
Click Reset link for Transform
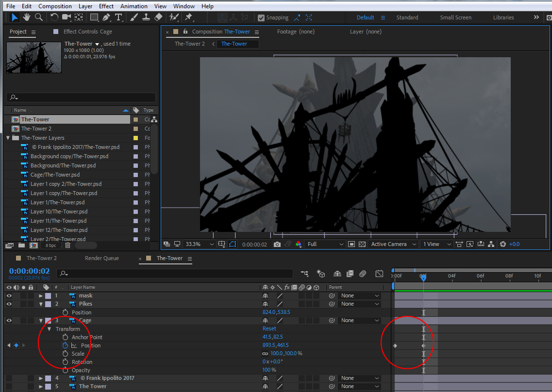pyautogui.click(x=269, y=329)
